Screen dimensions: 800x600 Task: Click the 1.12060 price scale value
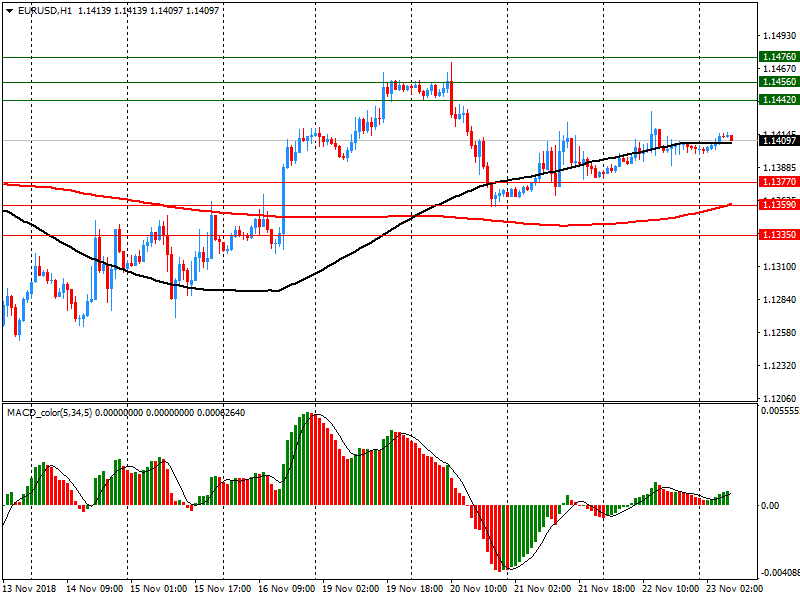pyautogui.click(x=778, y=397)
